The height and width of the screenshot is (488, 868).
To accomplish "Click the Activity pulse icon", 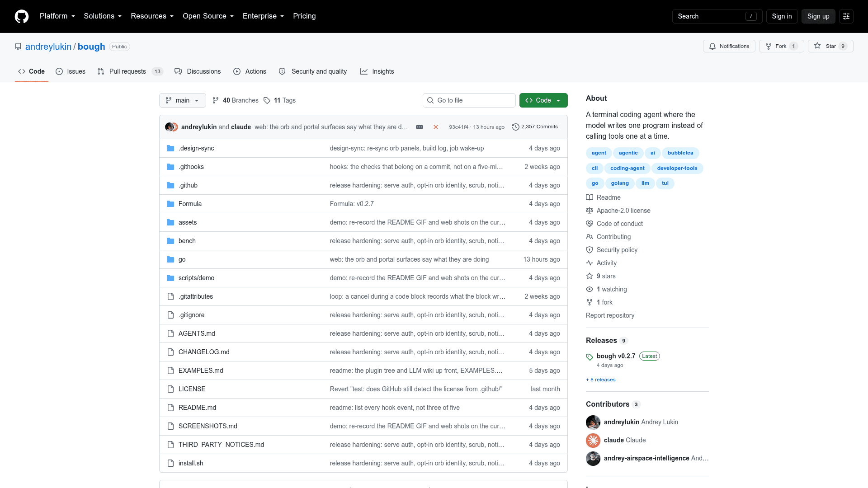I will pyautogui.click(x=590, y=263).
